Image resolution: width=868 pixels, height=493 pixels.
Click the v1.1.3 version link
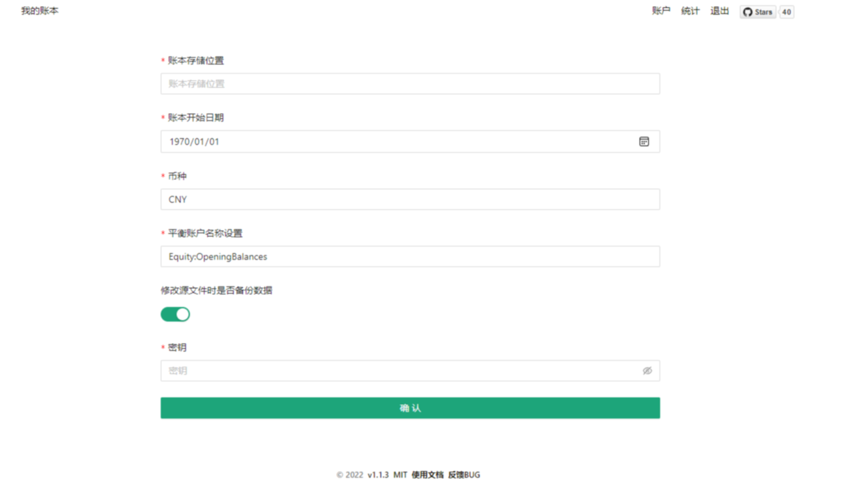coord(378,474)
